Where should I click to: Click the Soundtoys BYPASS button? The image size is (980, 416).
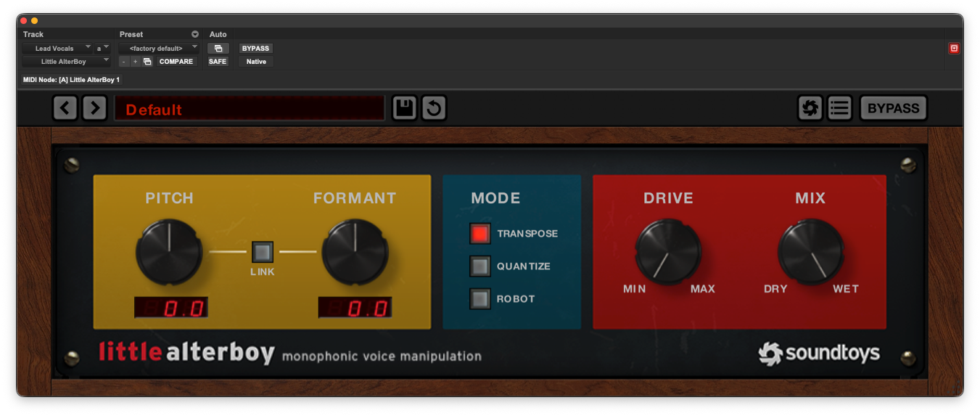pos(894,108)
